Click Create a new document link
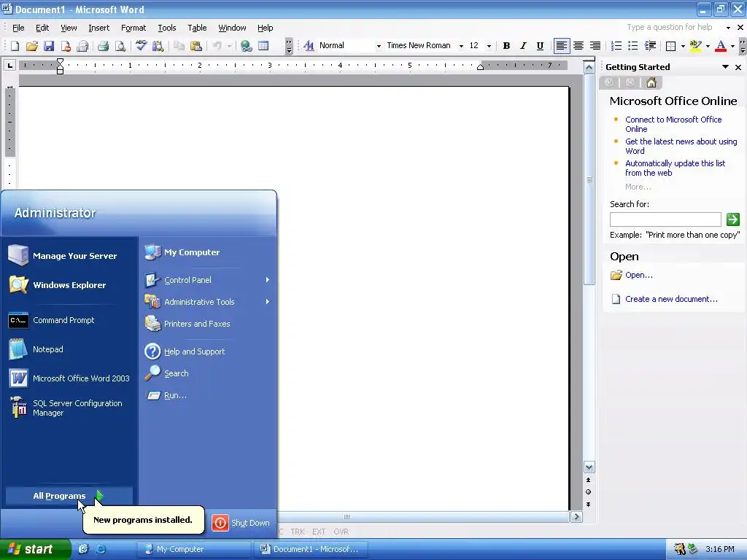Image resolution: width=747 pixels, height=560 pixels. [x=671, y=299]
